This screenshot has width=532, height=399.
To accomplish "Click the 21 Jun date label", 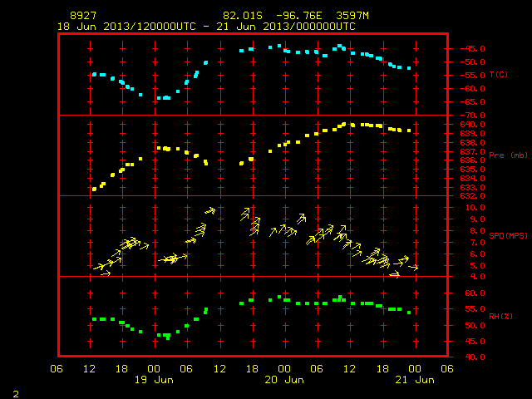I will click(x=415, y=380).
